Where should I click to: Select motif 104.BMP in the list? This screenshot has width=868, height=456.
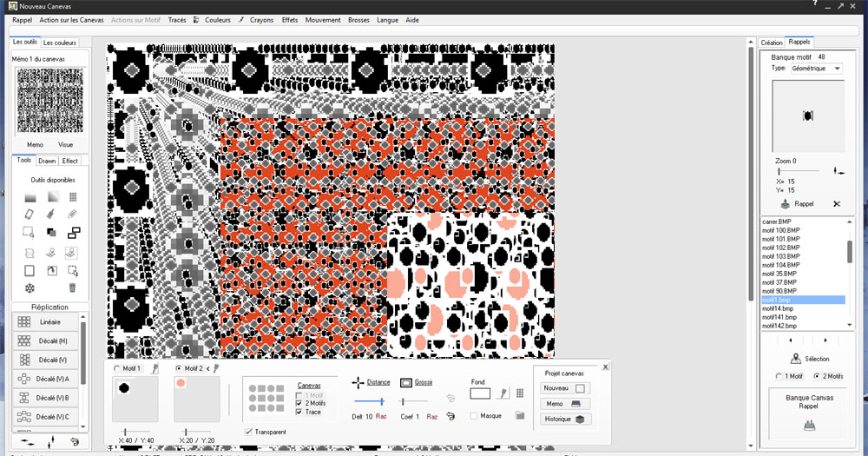pos(781,265)
